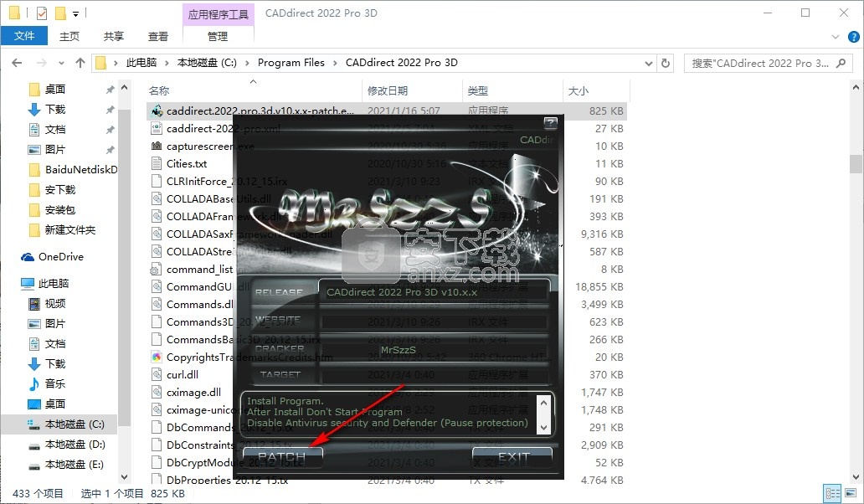The image size is (864, 504).
Task: Select the 应用程序工具 contextual tab
Action: (219, 14)
